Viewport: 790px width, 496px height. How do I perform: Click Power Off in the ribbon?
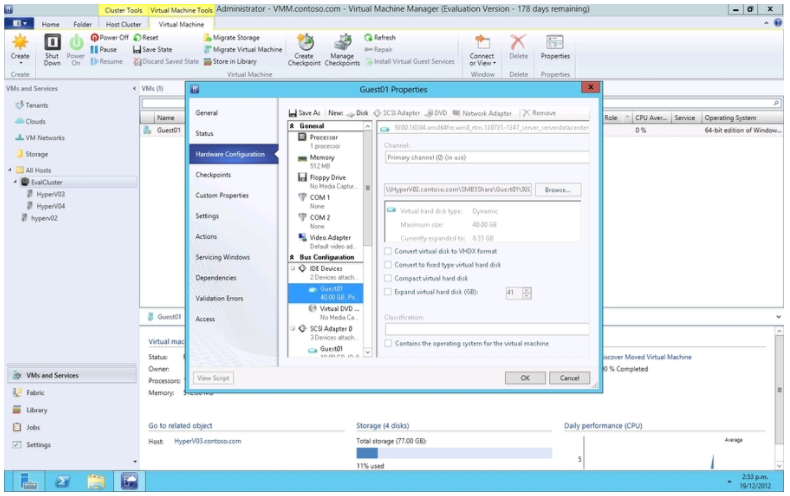(x=109, y=37)
